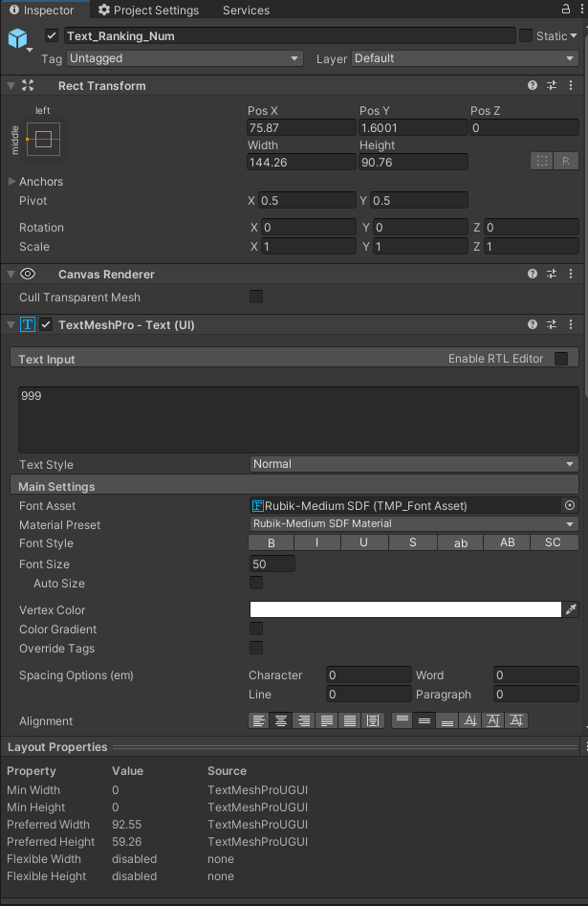Enable Override Tags checkbox
This screenshot has width=588, height=906.
pyautogui.click(x=256, y=648)
